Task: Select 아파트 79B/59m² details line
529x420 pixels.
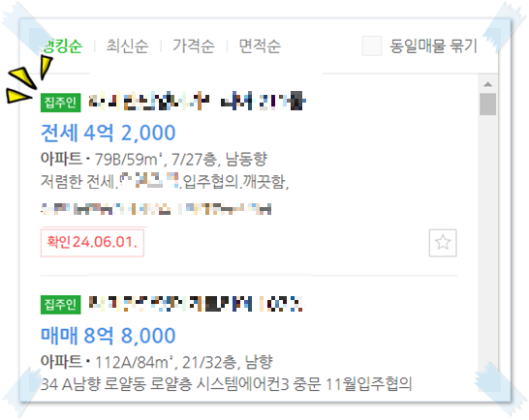Action: point(154,159)
